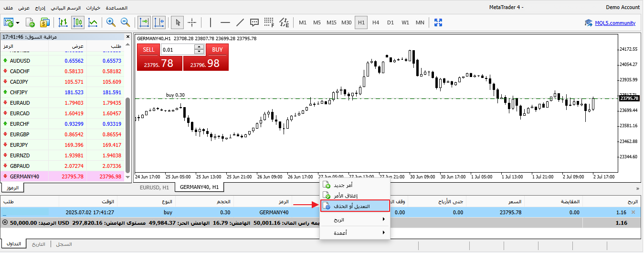Screen dimensions: 644x253
Task: Switch to M15 timeframe
Action: [332, 22]
